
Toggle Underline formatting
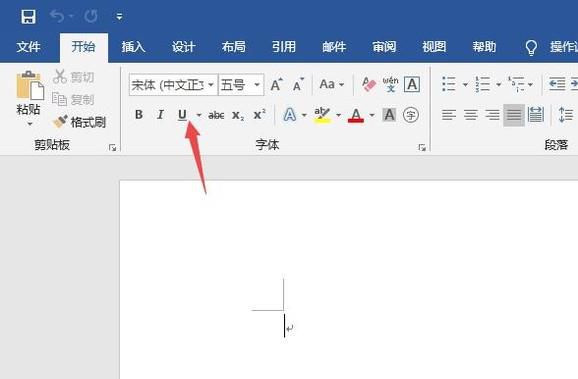(x=182, y=115)
